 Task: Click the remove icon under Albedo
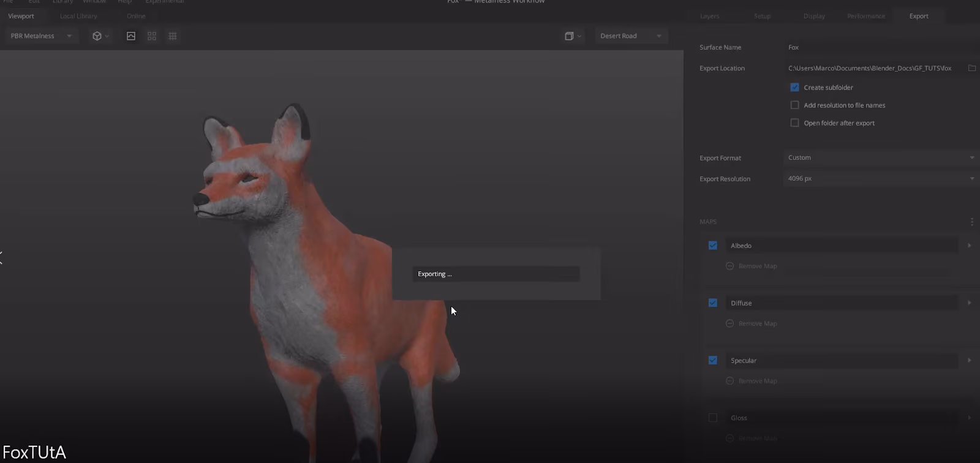click(729, 266)
